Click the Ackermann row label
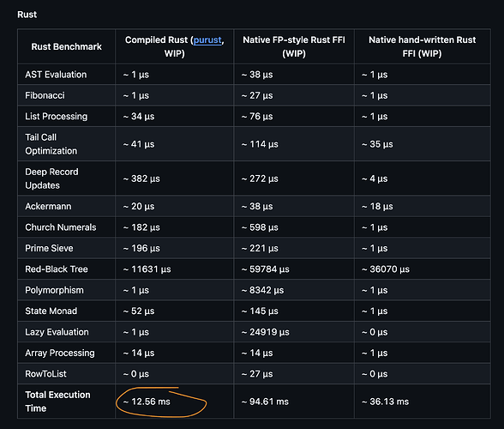The height and width of the screenshot is (429, 504). 48,206
